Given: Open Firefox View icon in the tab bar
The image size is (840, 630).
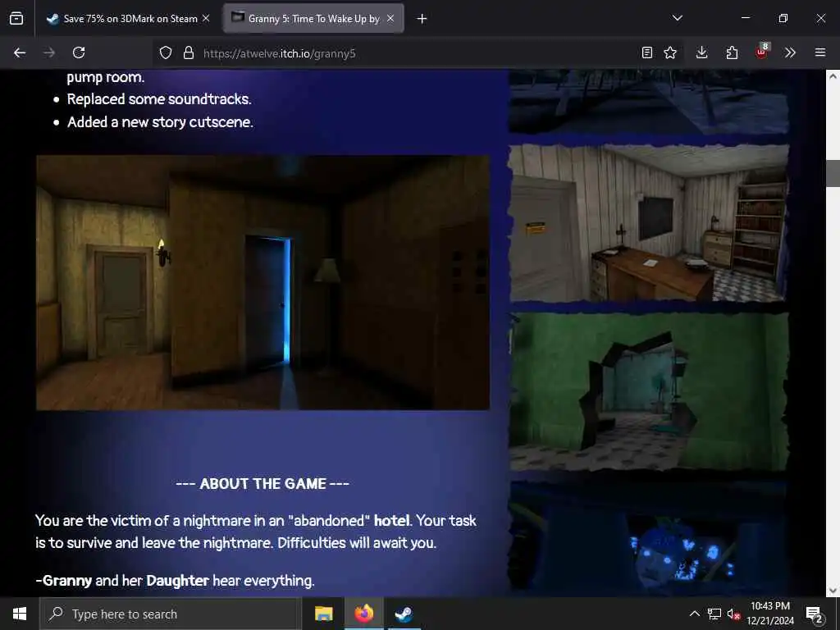Looking at the screenshot, I should point(16,18).
